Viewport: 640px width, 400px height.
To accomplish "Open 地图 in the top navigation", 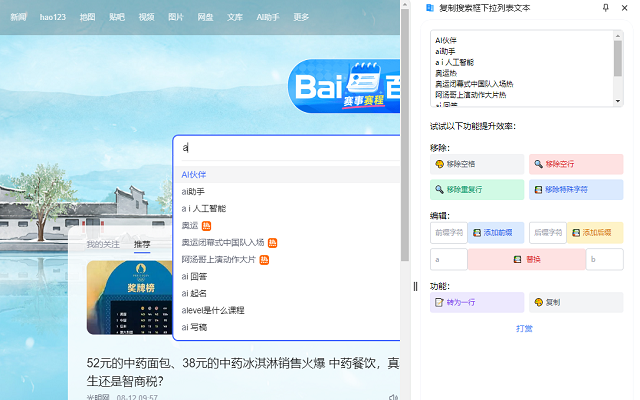I will [x=87, y=17].
